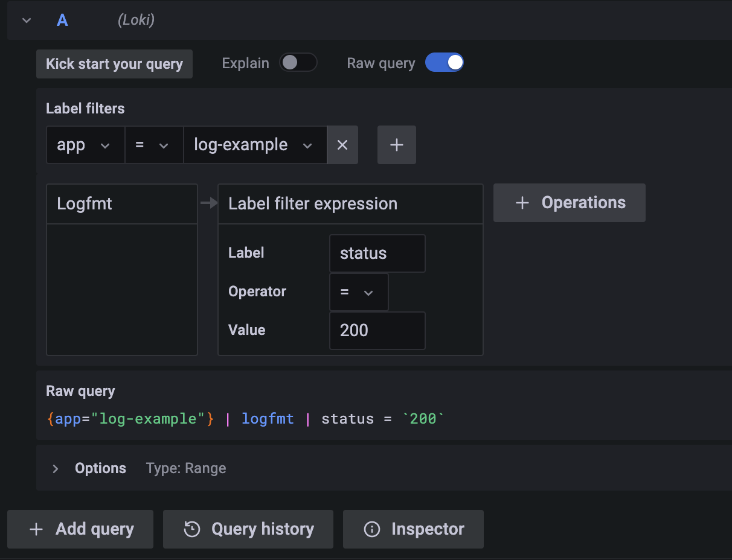Turn off the Raw query toggle
The width and height of the screenshot is (732, 560).
pos(444,63)
